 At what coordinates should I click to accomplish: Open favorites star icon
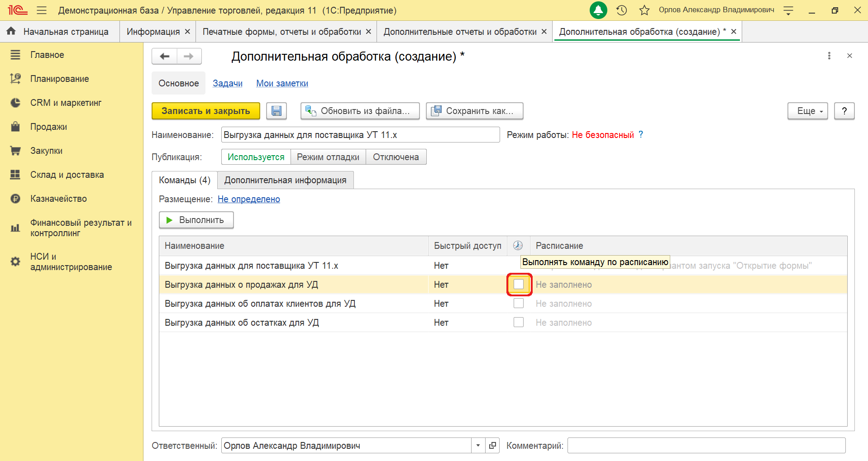click(644, 10)
